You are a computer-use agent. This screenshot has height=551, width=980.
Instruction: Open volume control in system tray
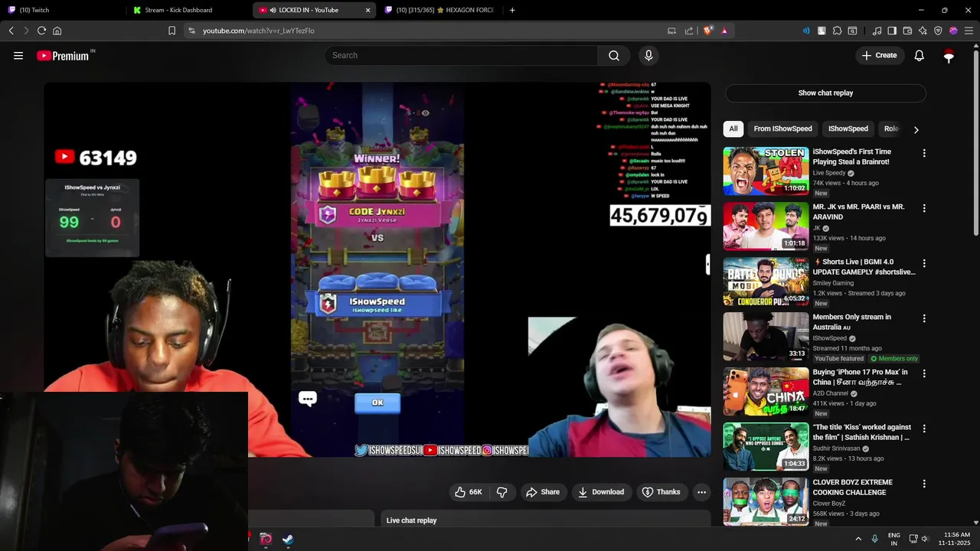coord(925,539)
